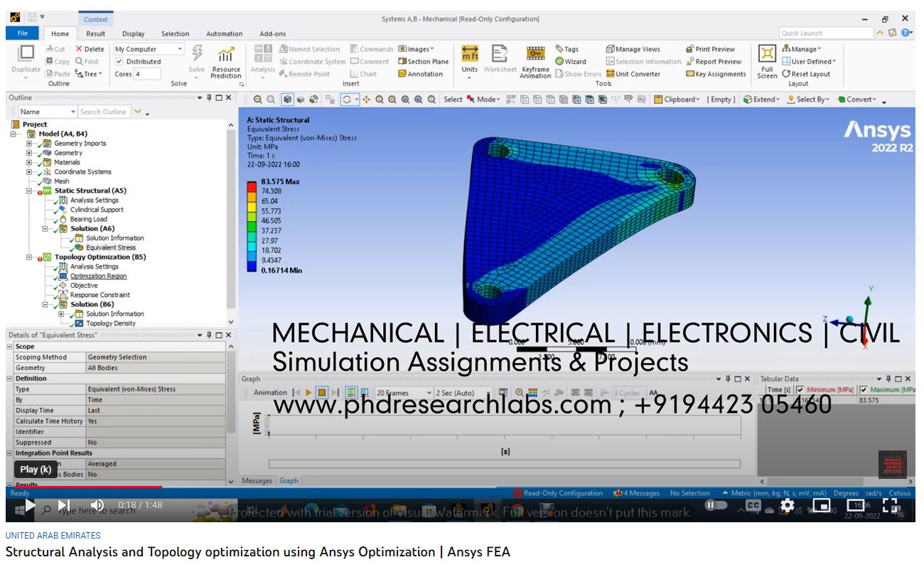This screenshot has height=567, width=924.
Task: Open the Select By dropdown
Action: [x=810, y=99]
